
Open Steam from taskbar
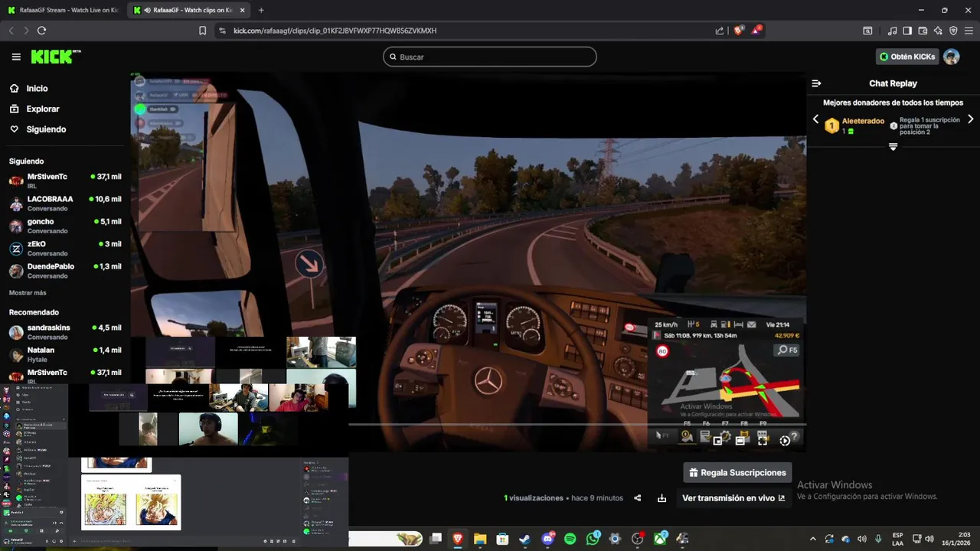524,539
